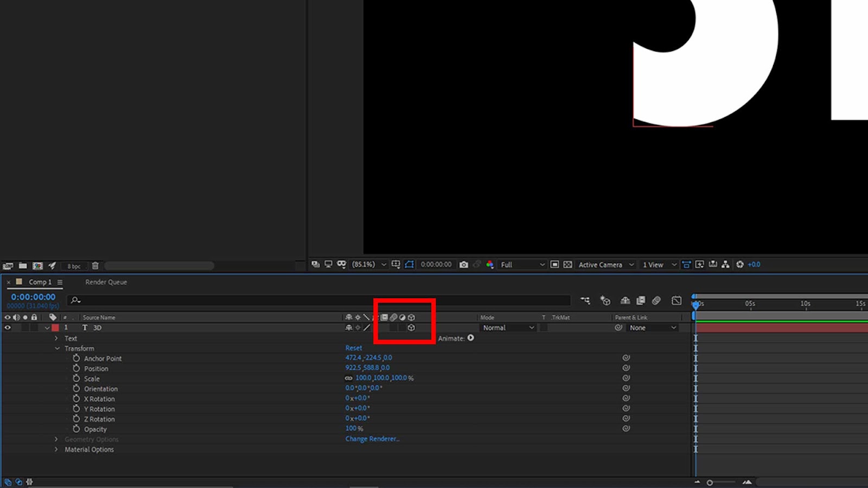Viewport: 868px width, 488px height.
Task: Toggle the Y Rotation stopwatch
Action: 76,408
